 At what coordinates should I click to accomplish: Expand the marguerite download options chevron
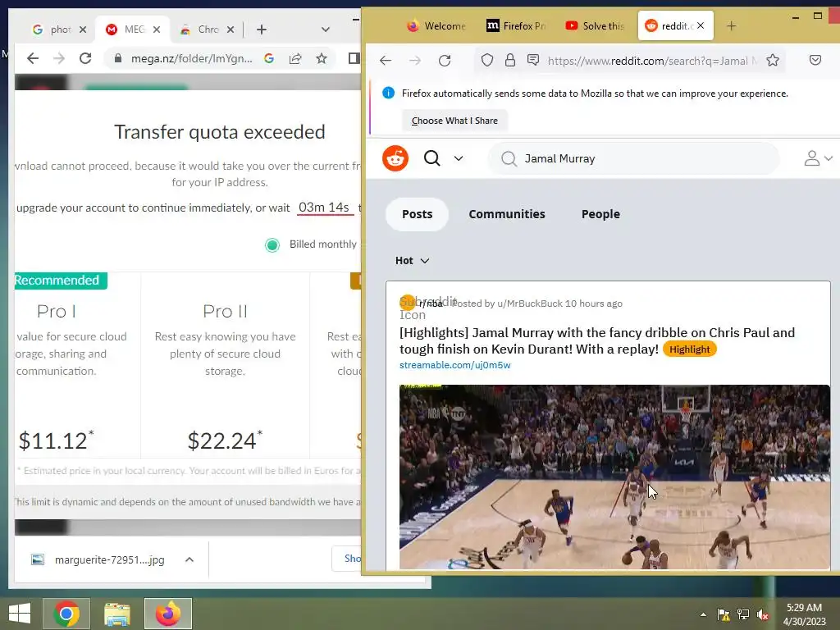click(x=189, y=559)
